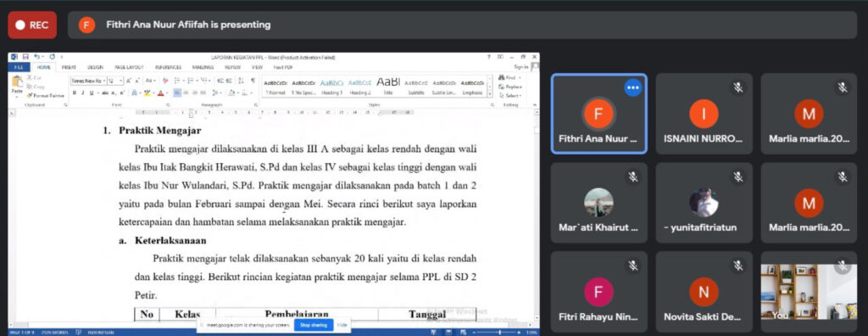The image size is (868, 336).
Task: Click Hide link on sharing bar
Action: 342,325
